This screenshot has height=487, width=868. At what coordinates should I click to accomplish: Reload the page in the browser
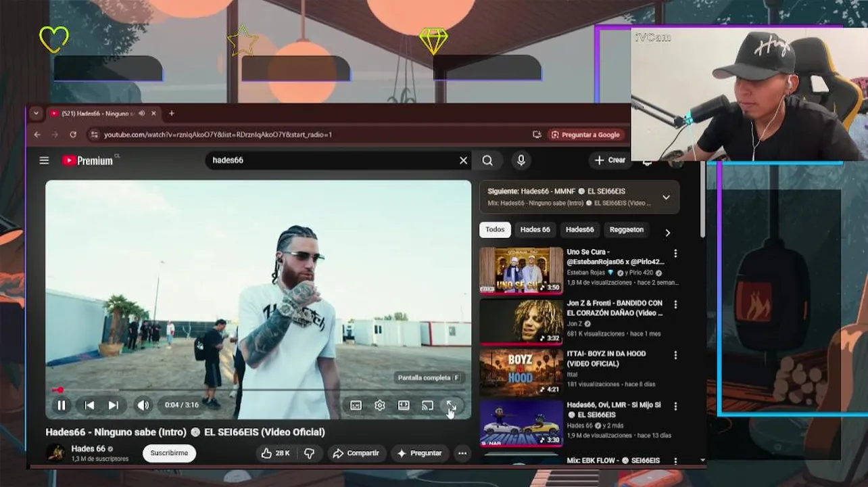click(73, 135)
